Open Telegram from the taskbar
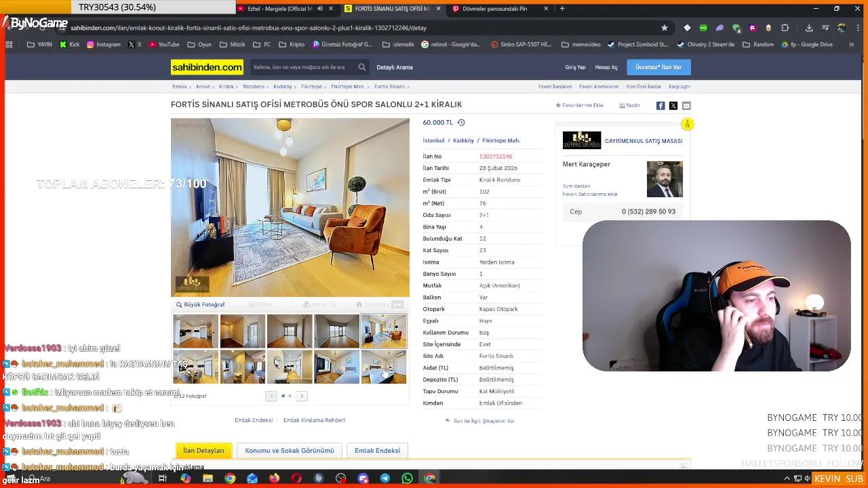Screen dimensions: 868x488 click(x=385, y=479)
